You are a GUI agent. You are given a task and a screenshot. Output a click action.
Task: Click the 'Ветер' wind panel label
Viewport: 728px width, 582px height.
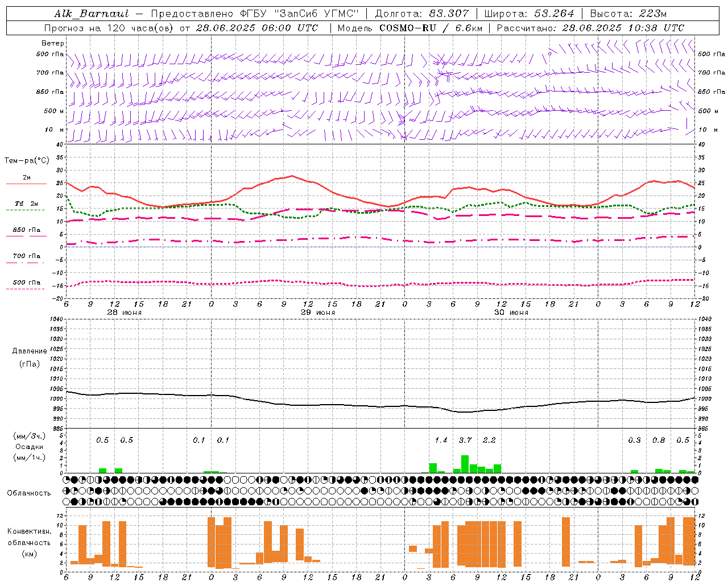tap(53, 43)
